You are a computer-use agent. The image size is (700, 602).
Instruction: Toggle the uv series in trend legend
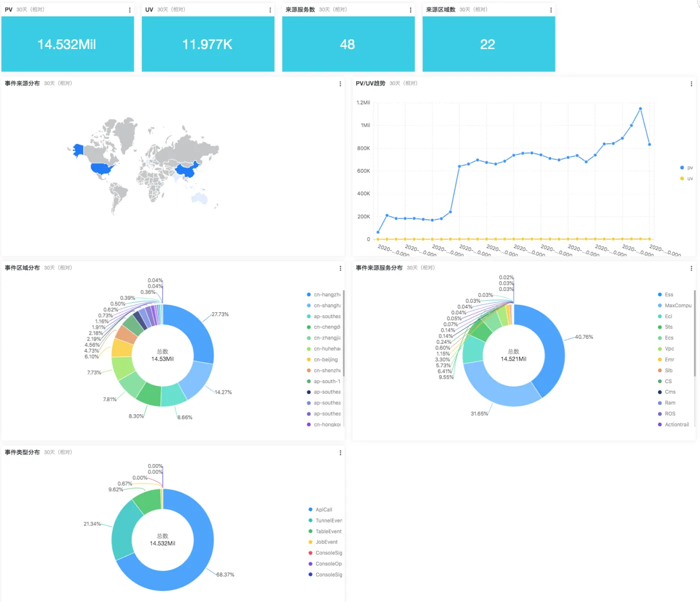[x=686, y=178]
